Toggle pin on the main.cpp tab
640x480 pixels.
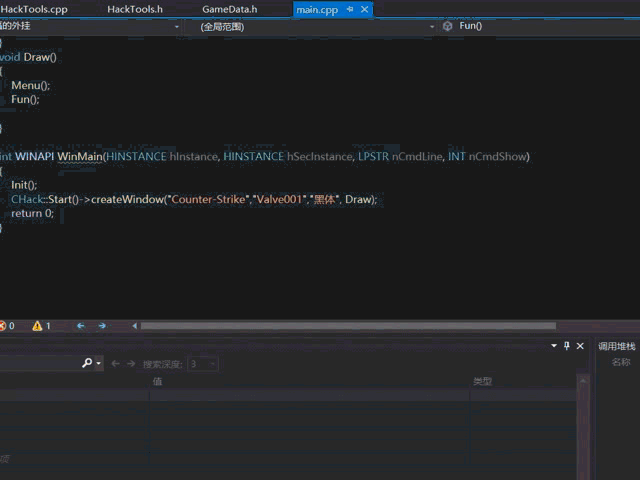click(349, 9)
